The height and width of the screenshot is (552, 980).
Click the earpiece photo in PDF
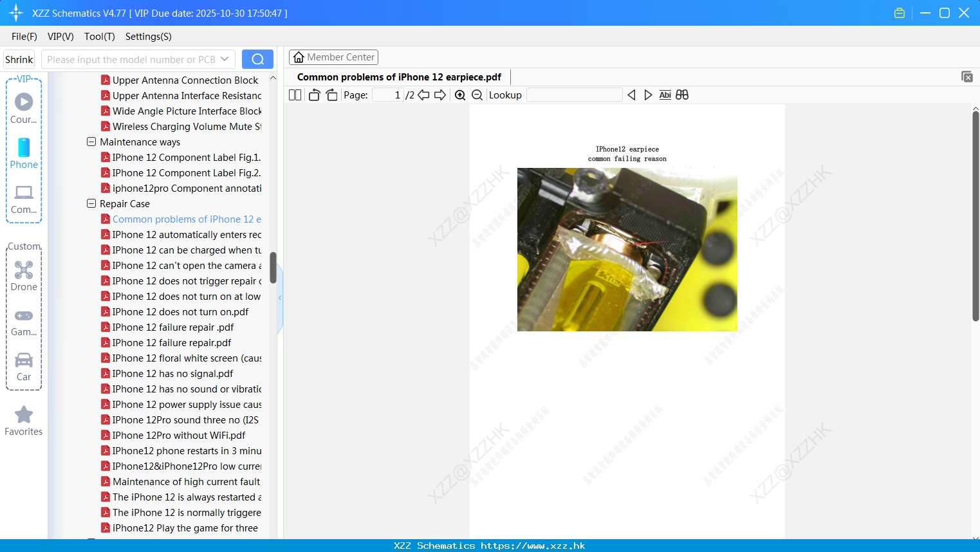pos(627,250)
